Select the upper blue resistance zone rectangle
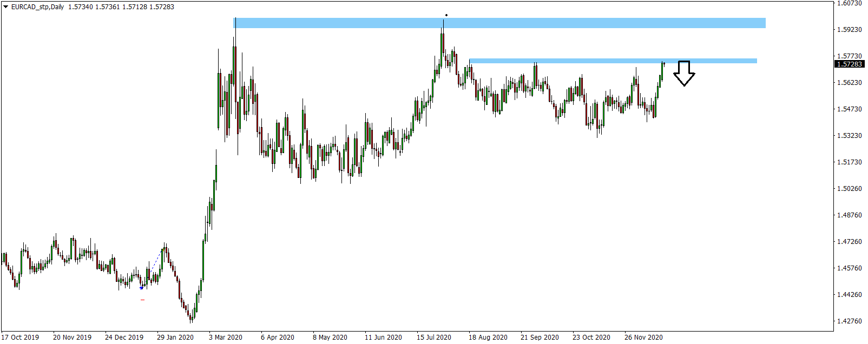 [499, 23]
